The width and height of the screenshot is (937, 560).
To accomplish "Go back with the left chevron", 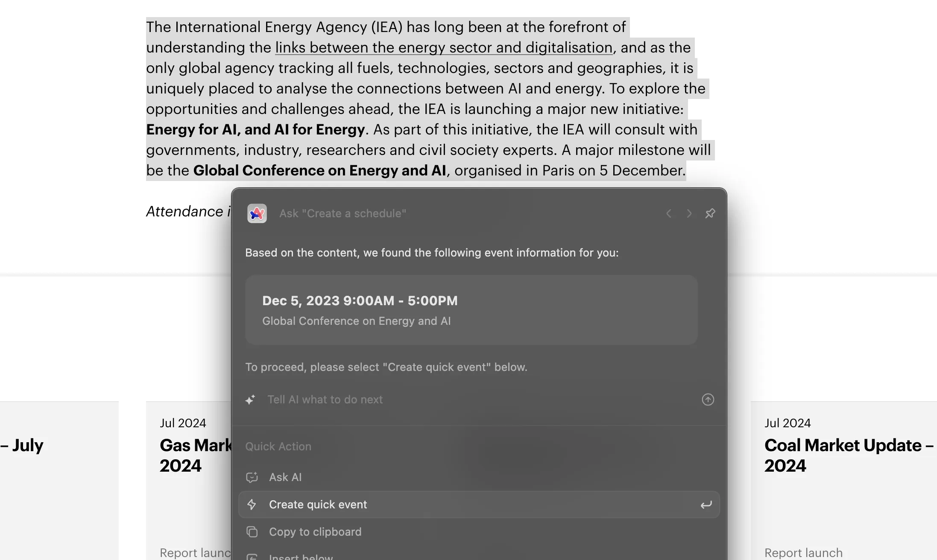I will coord(669,213).
